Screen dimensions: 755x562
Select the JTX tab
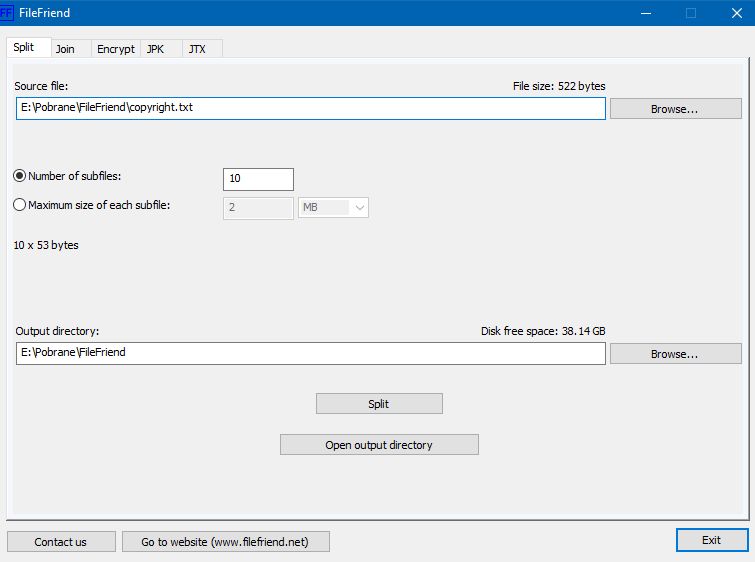coord(202,49)
